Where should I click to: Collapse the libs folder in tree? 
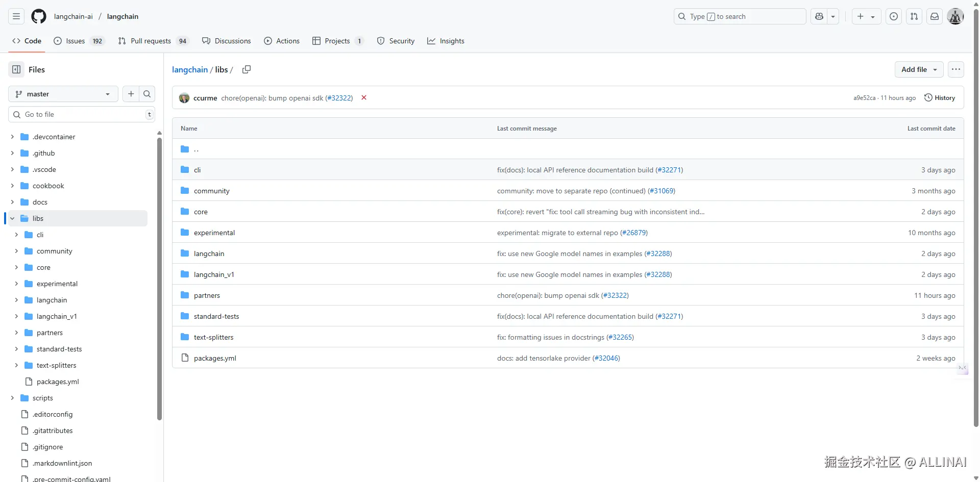(12, 218)
